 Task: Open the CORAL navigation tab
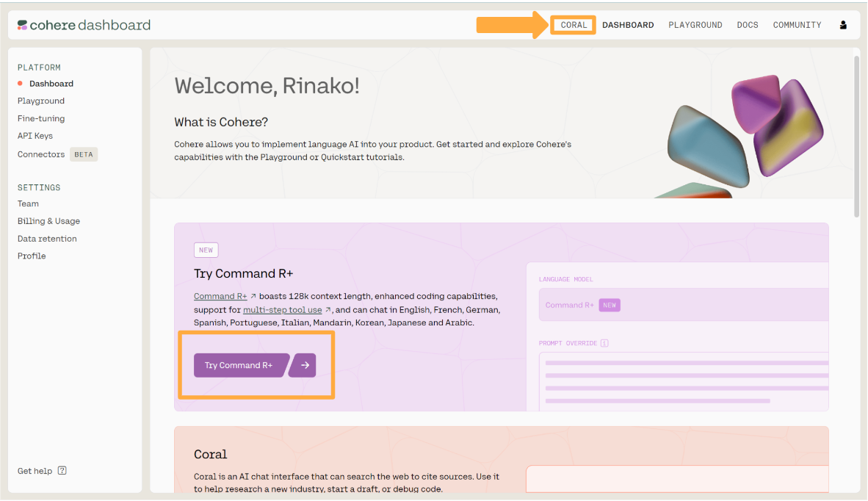pos(573,24)
